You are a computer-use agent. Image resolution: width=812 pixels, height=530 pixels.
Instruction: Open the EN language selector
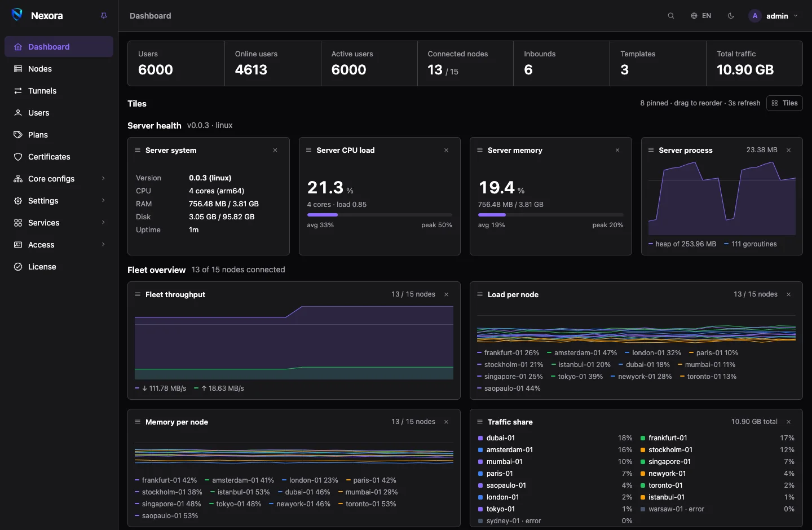(x=701, y=16)
